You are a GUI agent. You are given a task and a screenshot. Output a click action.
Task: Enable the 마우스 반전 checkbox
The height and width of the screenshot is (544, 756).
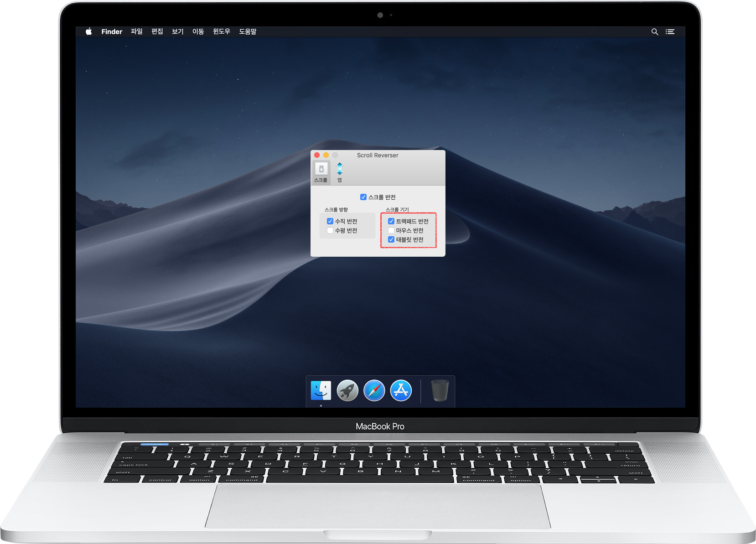[x=391, y=230]
